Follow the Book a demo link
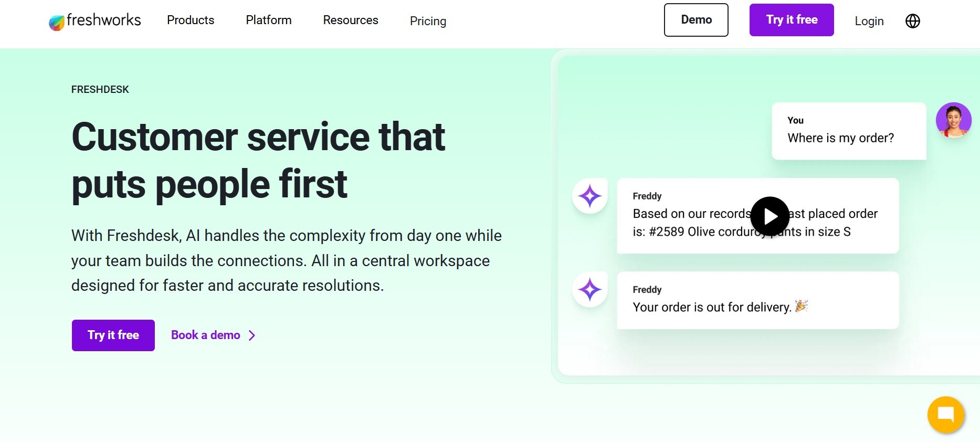 [205, 335]
